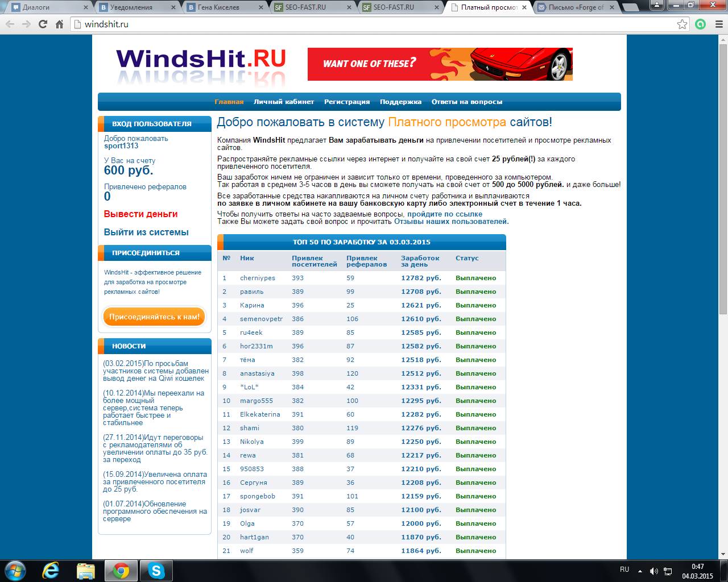Image resolution: width=728 pixels, height=582 pixels.
Task: Close the Платный просмотр tab
Action: [523, 7]
